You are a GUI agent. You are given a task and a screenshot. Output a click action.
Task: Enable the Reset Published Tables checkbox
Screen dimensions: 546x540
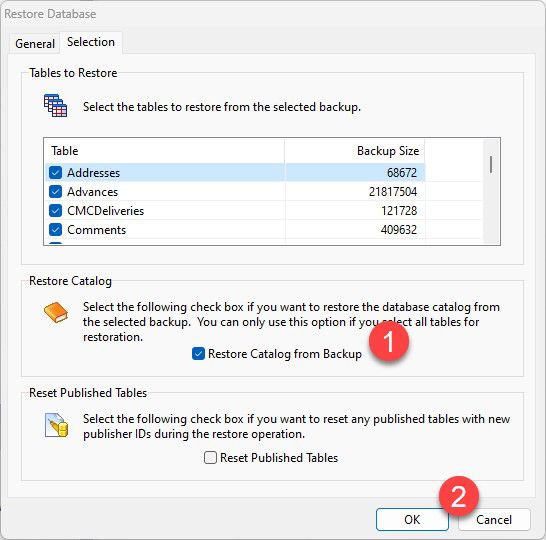tap(210, 457)
